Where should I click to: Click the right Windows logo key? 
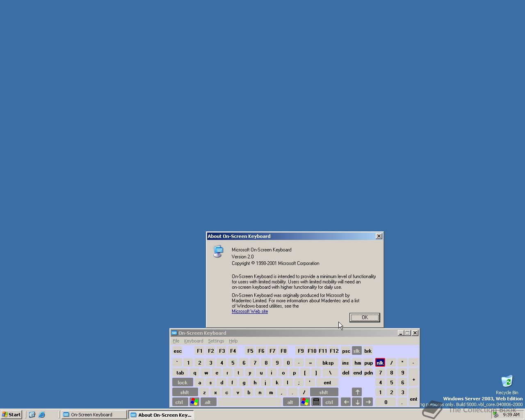point(305,402)
